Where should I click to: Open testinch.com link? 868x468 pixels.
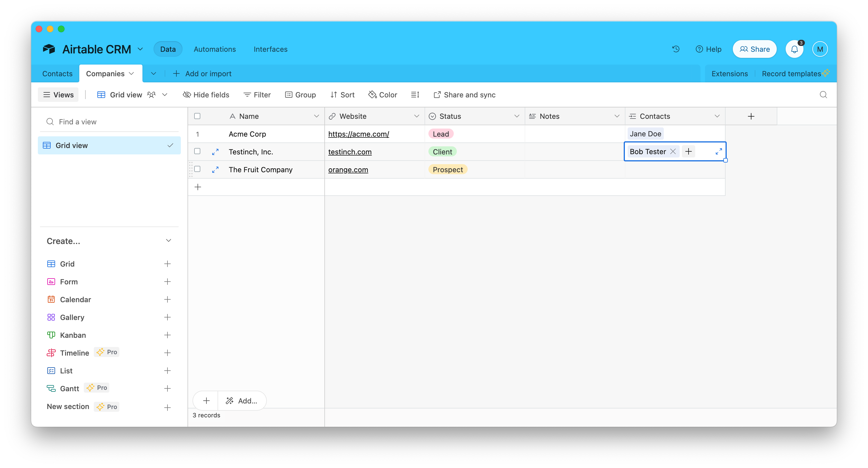[350, 152]
